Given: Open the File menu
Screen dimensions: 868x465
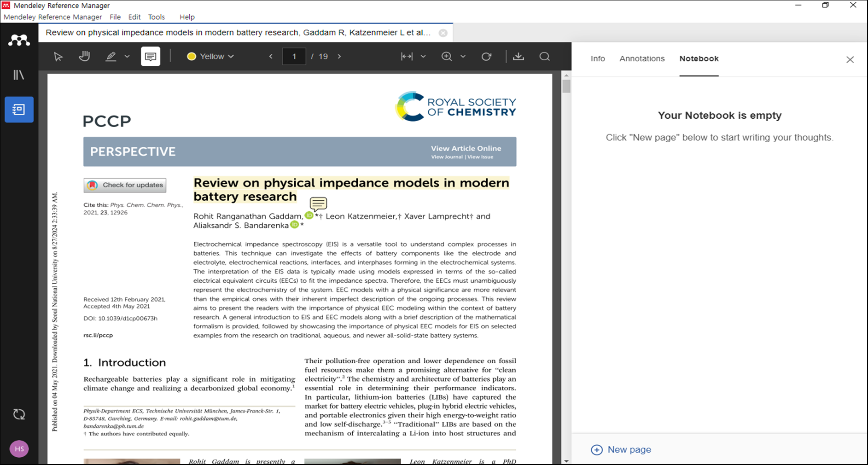Looking at the screenshot, I should tap(115, 17).
